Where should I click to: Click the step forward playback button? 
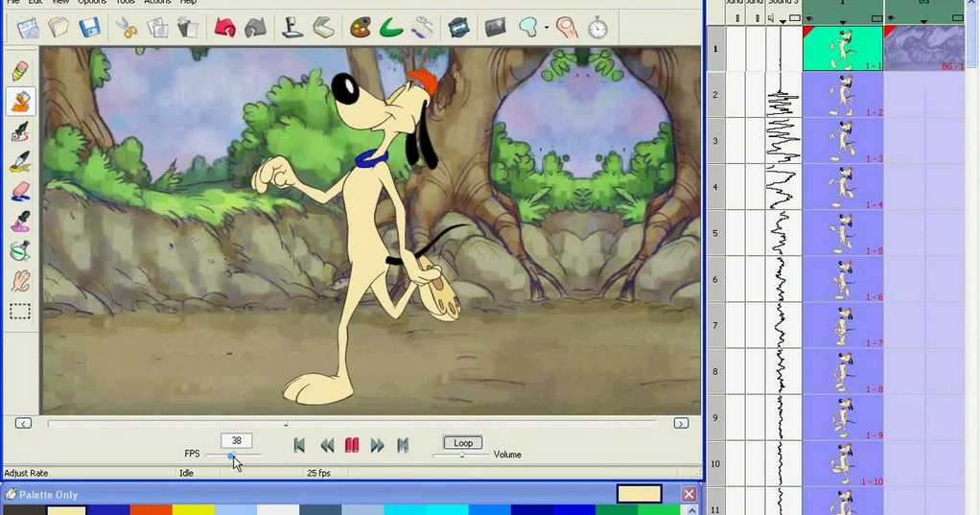click(x=377, y=445)
